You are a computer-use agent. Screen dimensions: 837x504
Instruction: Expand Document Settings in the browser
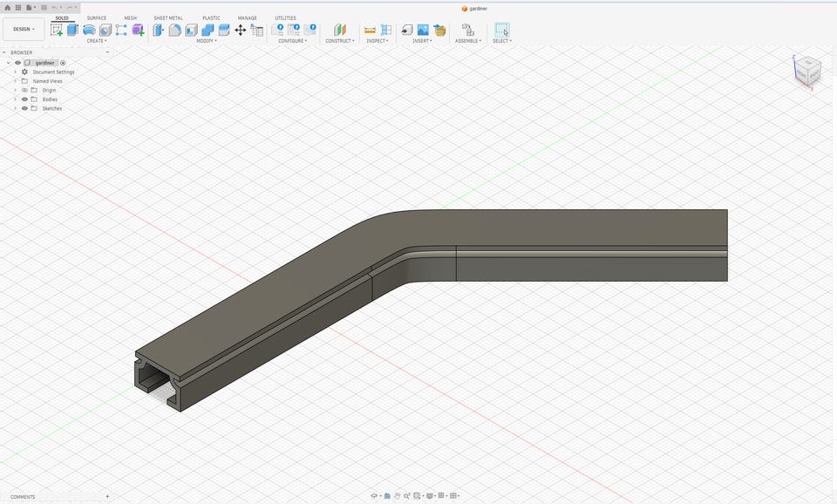point(15,72)
